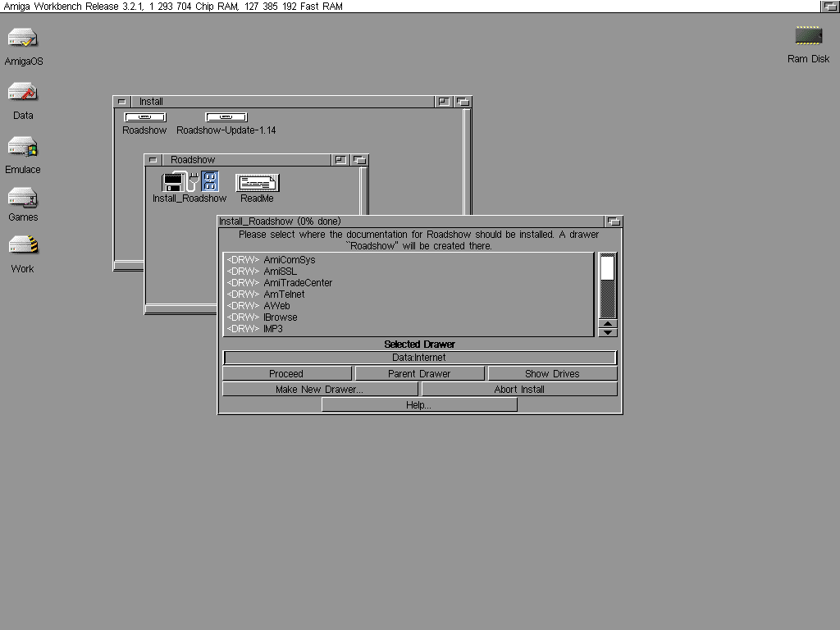The height and width of the screenshot is (630, 840).
Task: Open the Work disk icon
Action: tap(23, 245)
